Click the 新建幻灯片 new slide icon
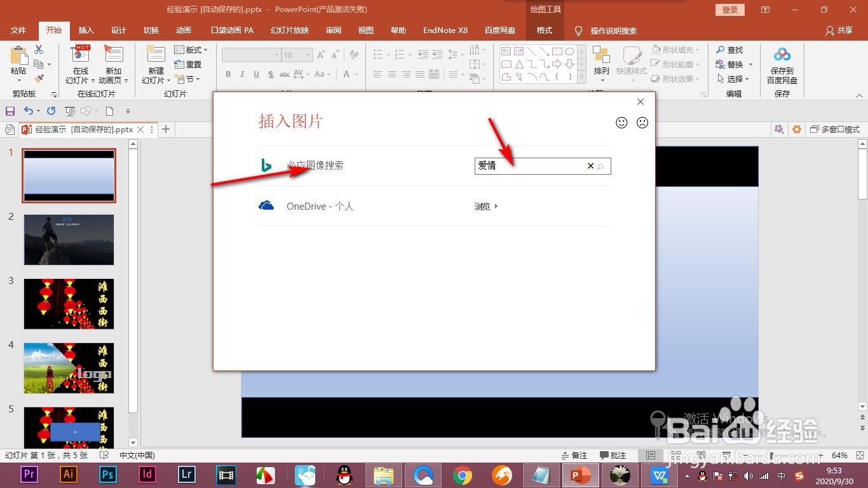This screenshot has height=488, width=868. [x=156, y=55]
